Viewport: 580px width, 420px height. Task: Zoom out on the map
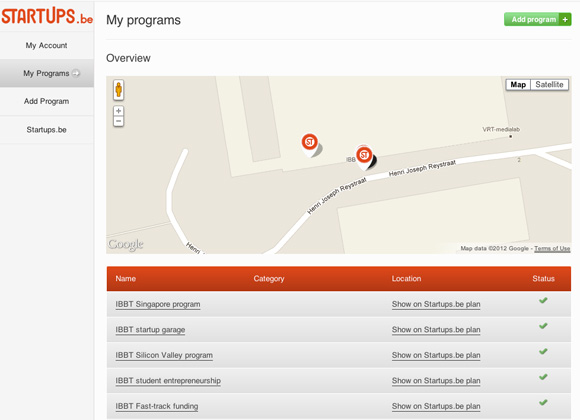coord(118,121)
